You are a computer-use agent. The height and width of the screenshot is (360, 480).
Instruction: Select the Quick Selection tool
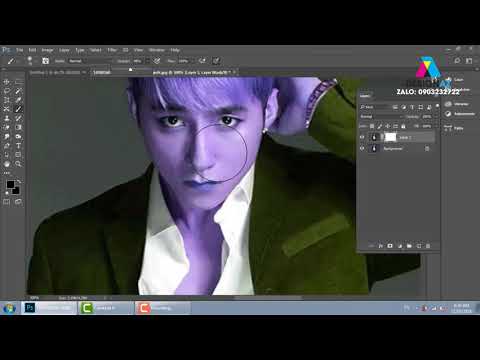18,91
